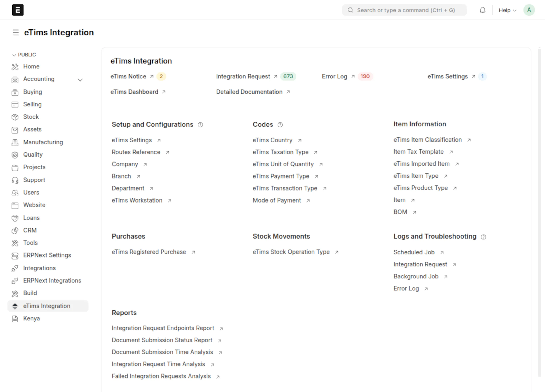Click the Build sidebar icon

(15, 294)
